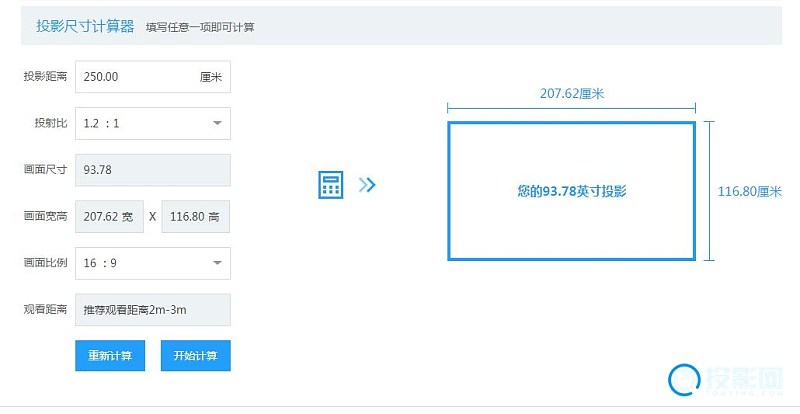800x414 pixels.
Task: Click the 投影网 watermark logo
Action: coord(726,379)
